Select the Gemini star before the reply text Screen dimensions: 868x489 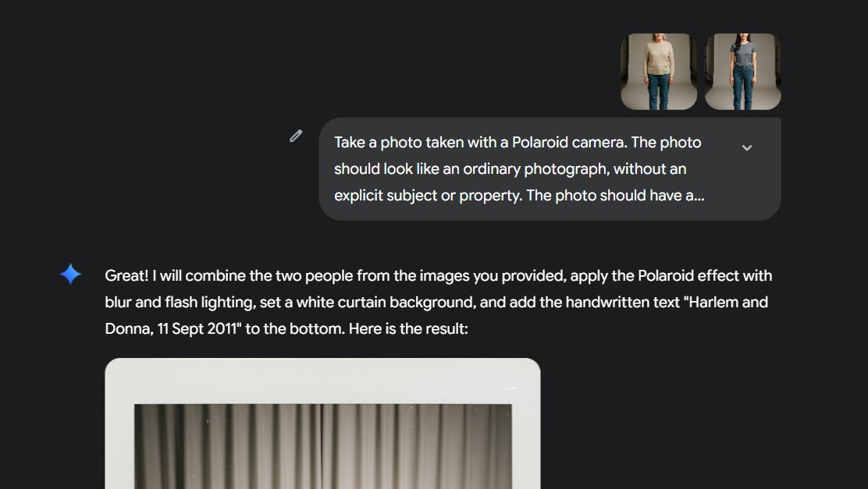69,274
